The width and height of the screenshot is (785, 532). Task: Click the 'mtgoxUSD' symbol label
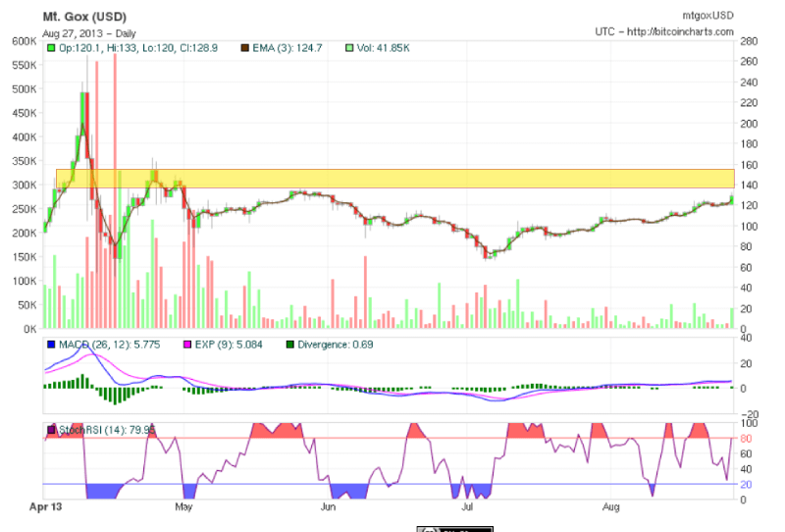click(707, 16)
